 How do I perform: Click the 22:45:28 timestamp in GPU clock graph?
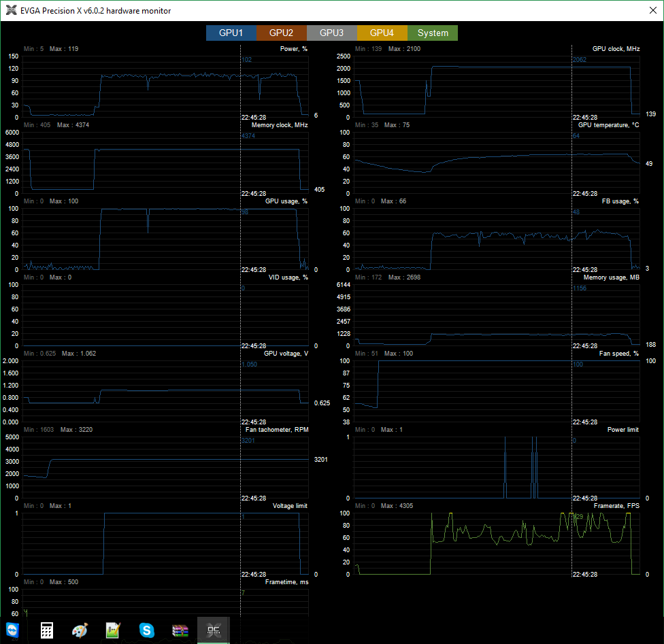[585, 117]
